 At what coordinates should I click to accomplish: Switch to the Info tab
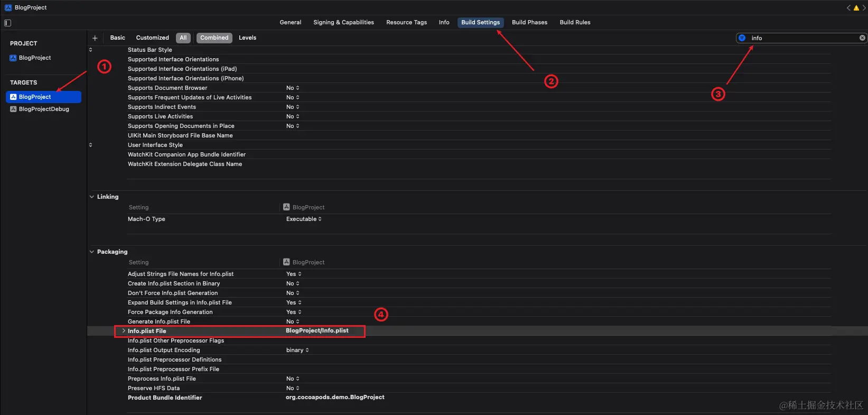click(x=444, y=22)
